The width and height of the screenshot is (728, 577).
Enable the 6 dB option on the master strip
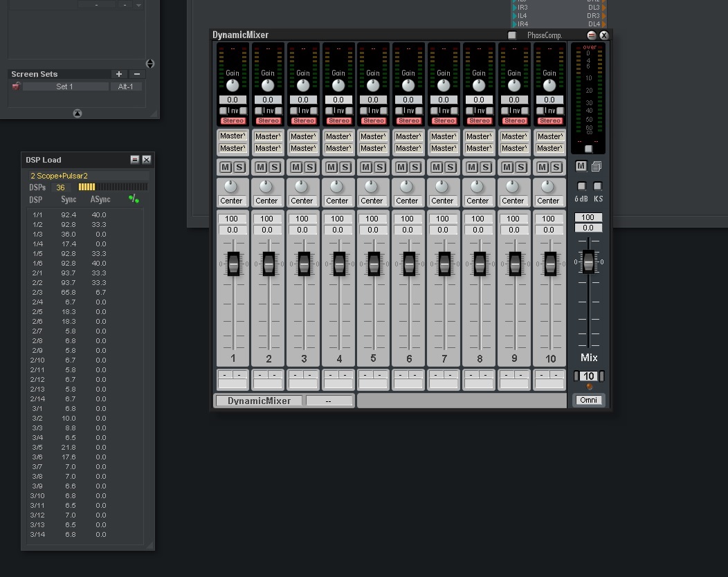581,185
